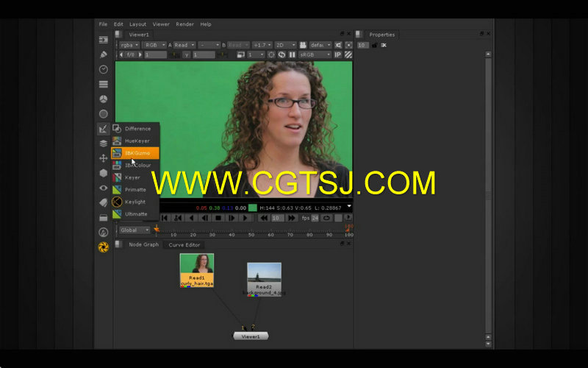Open the Filter nodes circle icon
This screenshot has height=368, width=588.
tap(103, 114)
